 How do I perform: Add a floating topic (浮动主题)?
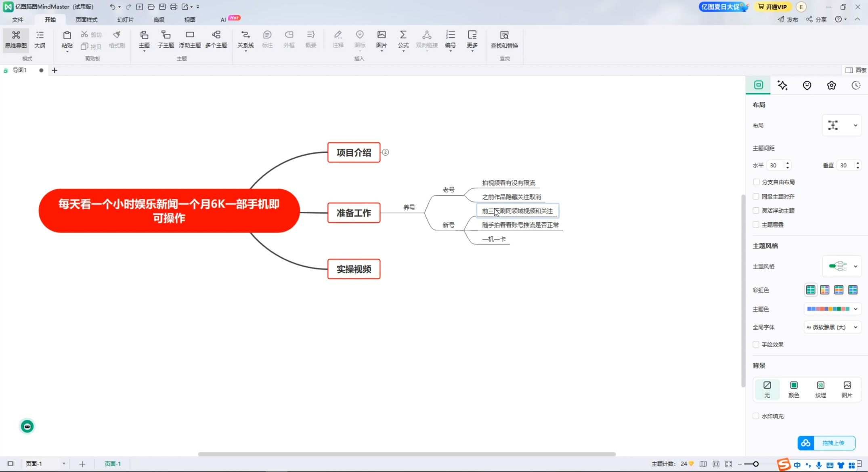[x=190, y=40]
